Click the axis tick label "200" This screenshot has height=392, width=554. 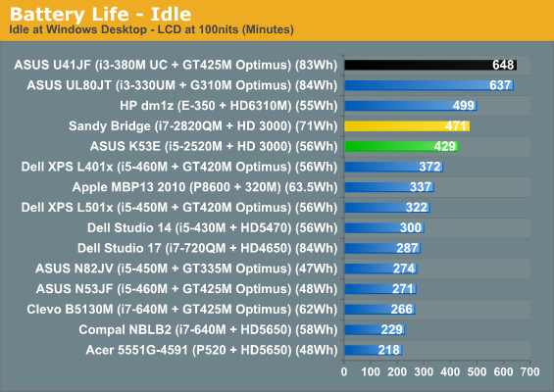pos(397,371)
